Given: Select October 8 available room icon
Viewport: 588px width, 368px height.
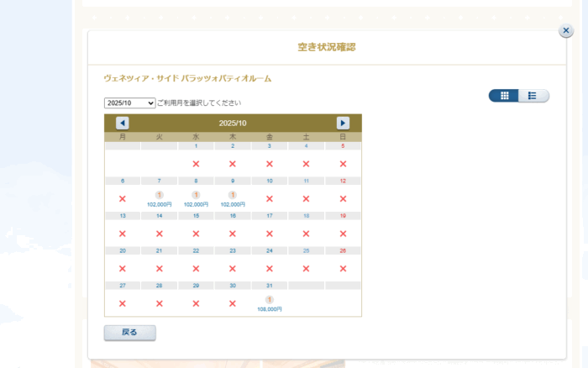Looking at the screenshot, I should [196, 195].
